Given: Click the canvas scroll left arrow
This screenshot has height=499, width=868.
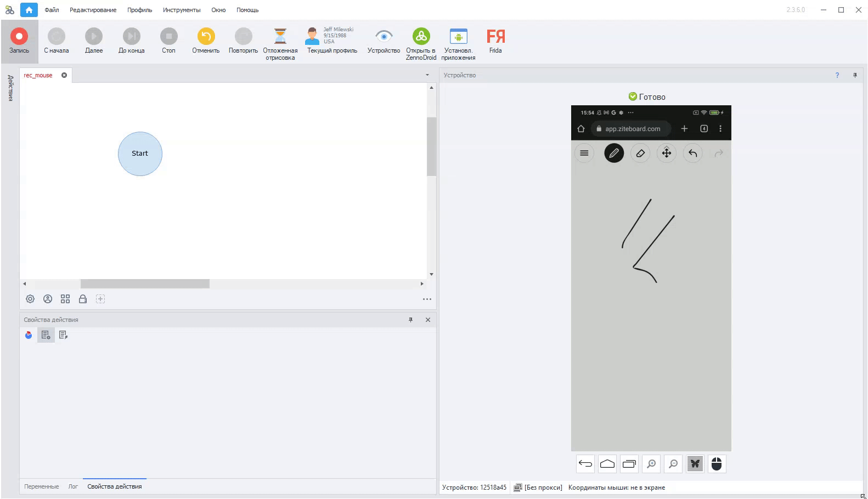Looking at the screenshot, I should click(x=24, y=283).
